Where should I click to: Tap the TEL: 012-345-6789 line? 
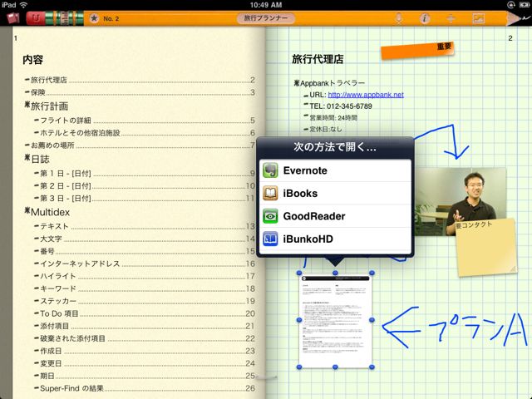coord(341,106)
